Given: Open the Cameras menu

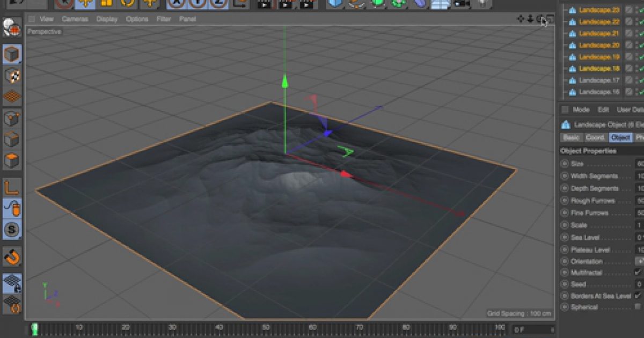Looking at the screenshot, I should pos(75,19).
